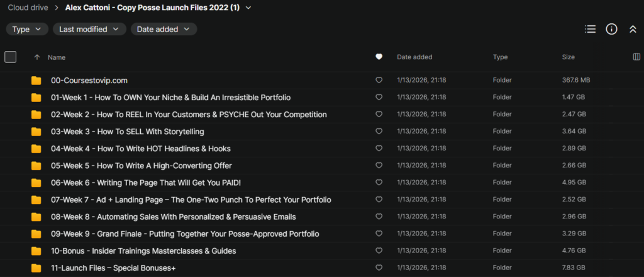Click the sort arrow beside Name
The height and width of the screenshot is (277, 644).
tap(37, 57)
